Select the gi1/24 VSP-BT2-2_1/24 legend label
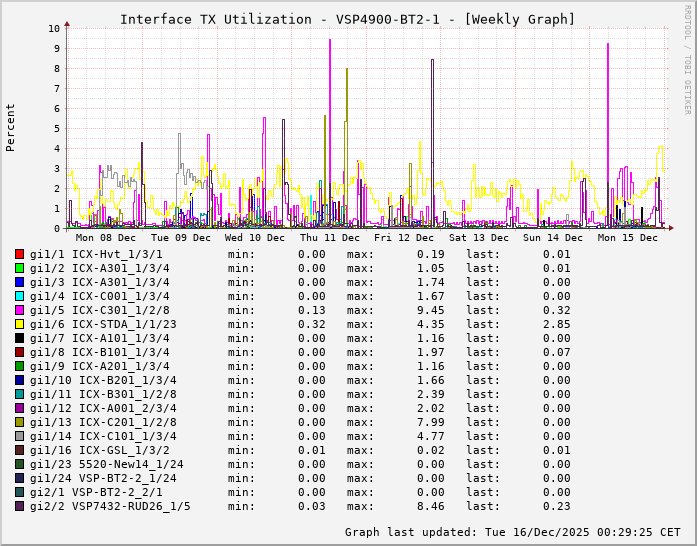 [103, 478]
